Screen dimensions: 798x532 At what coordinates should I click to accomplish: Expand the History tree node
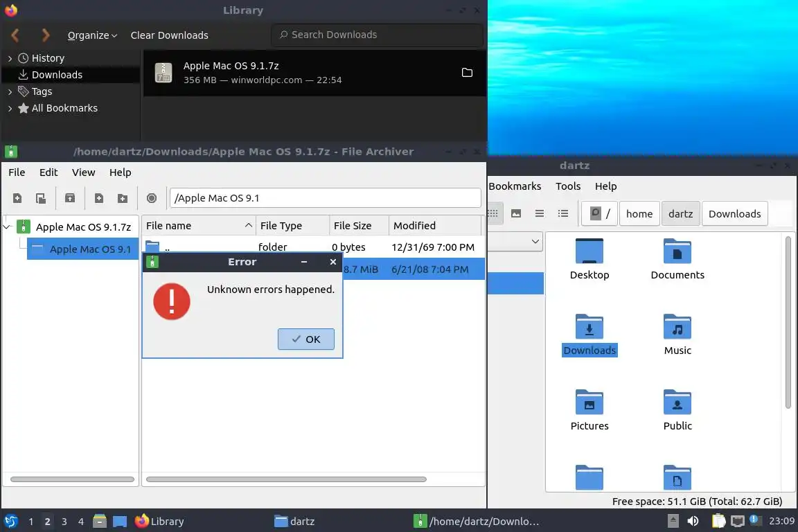pyautogui.click(x=10, y=59)
